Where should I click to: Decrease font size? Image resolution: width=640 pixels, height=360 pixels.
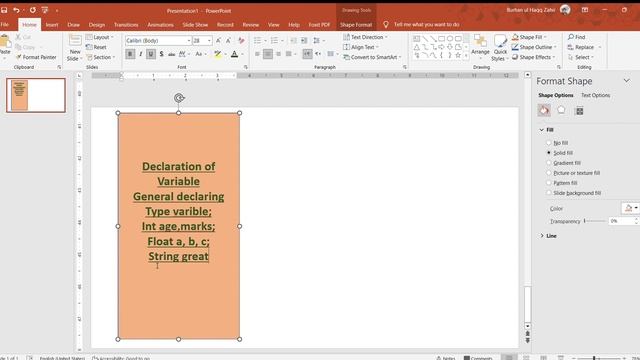coord(229,40)
